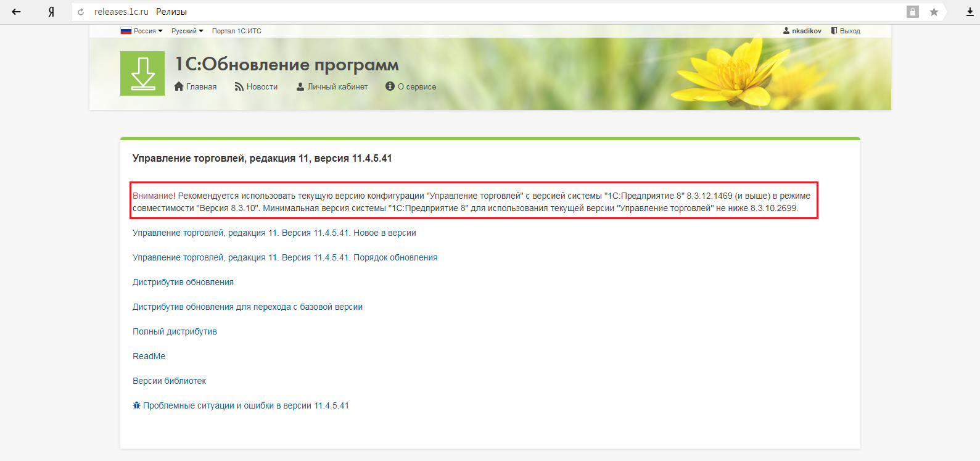Open problem situations and errors in 11.4.5.41
The image size is (980, 461).
(x=246, y=405)
